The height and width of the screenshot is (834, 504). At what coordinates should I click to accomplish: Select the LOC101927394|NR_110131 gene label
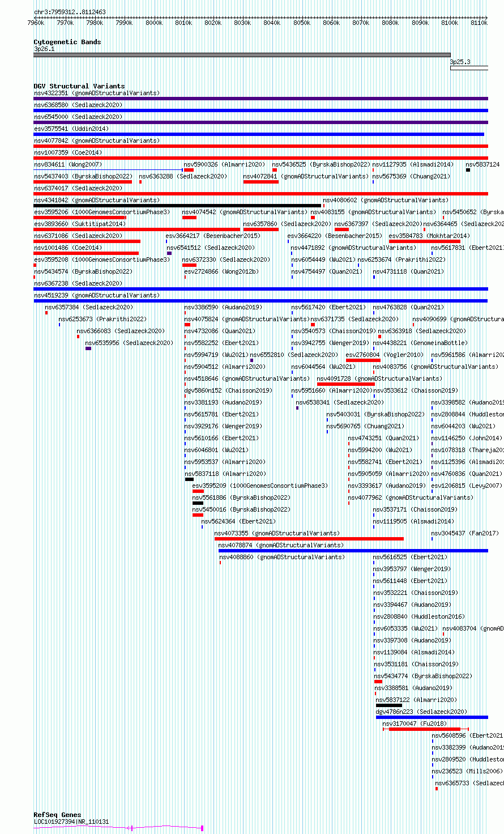click(x=71, y=822)
